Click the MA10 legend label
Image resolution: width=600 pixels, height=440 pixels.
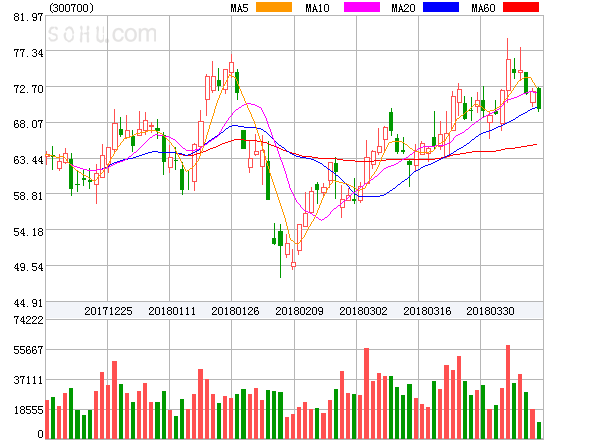point(318,8)
